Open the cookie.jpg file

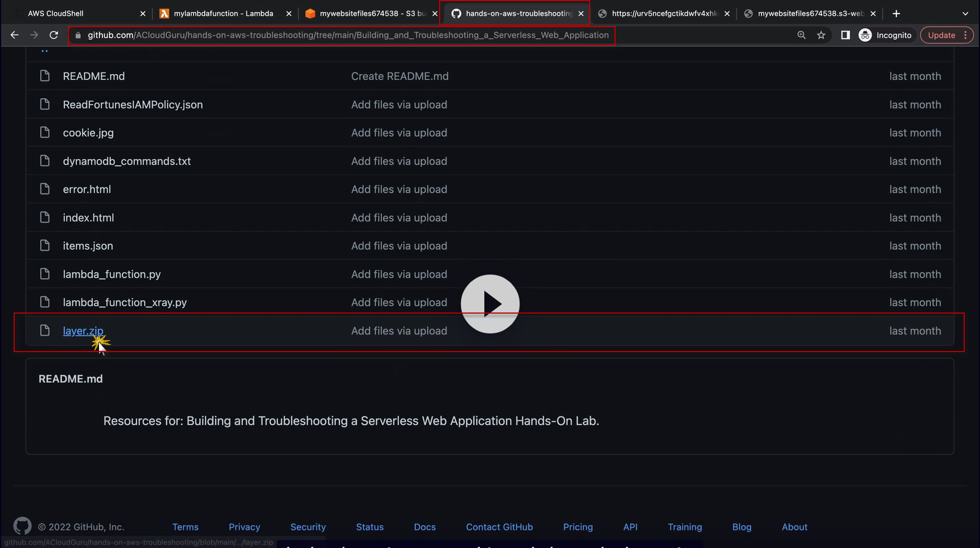[88, 132]
